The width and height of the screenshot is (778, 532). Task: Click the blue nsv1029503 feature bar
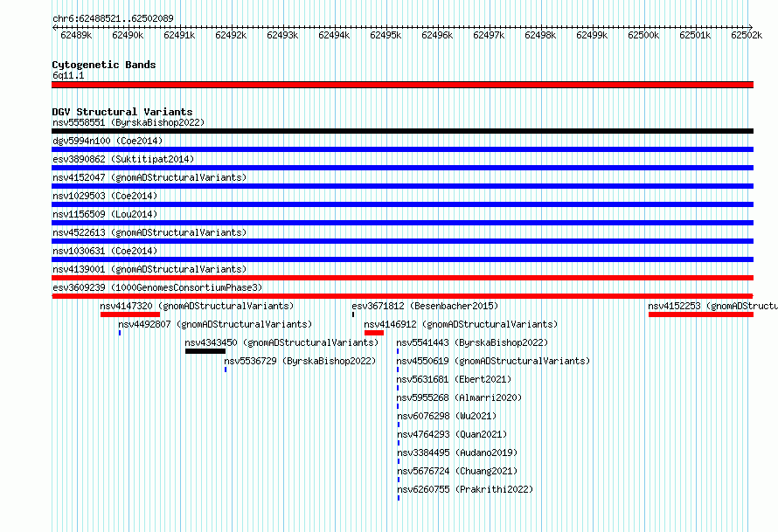pos(402,204)
